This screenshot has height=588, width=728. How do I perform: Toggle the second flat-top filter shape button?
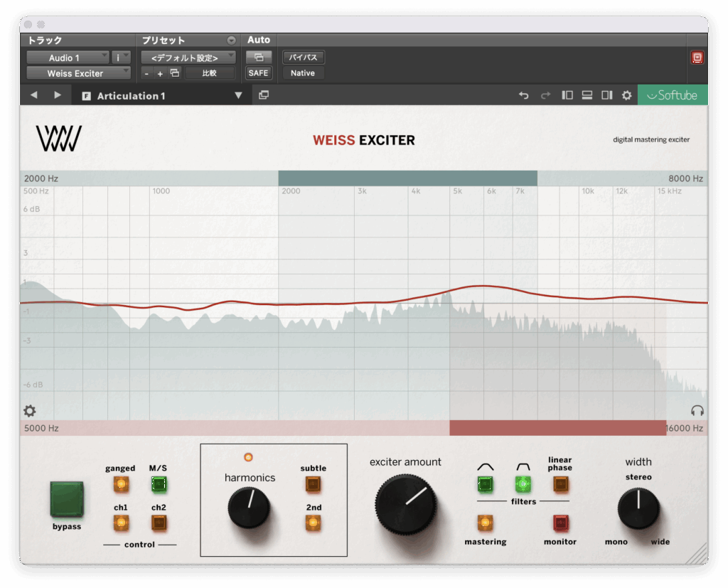(x=523, y=484)
